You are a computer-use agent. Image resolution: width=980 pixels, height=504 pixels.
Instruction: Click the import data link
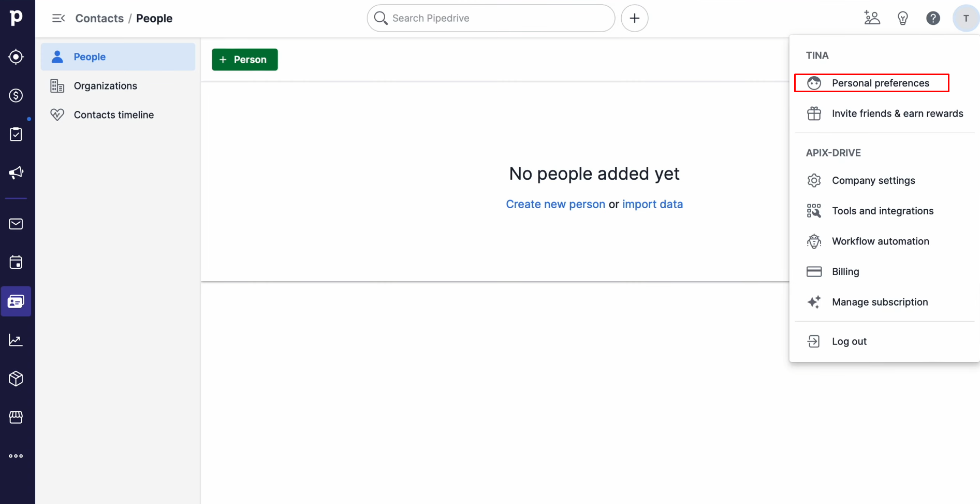pyautogui.click(x=652, y=204)
